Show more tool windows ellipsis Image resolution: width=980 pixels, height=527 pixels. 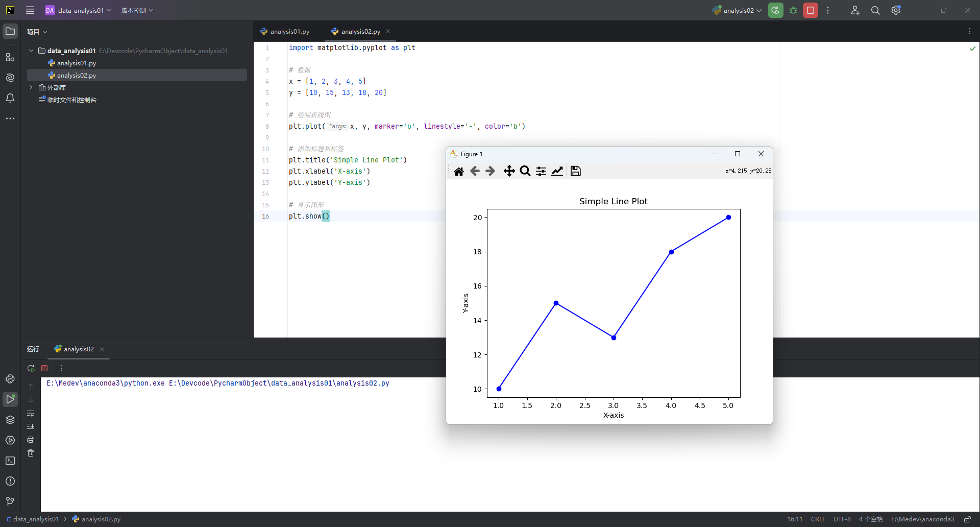(10, 118)
